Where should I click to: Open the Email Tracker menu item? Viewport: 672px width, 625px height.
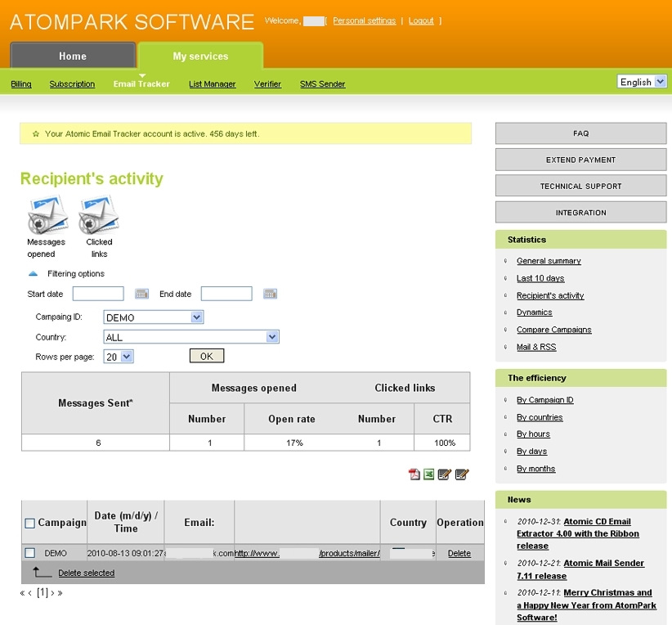coord(141,84)
